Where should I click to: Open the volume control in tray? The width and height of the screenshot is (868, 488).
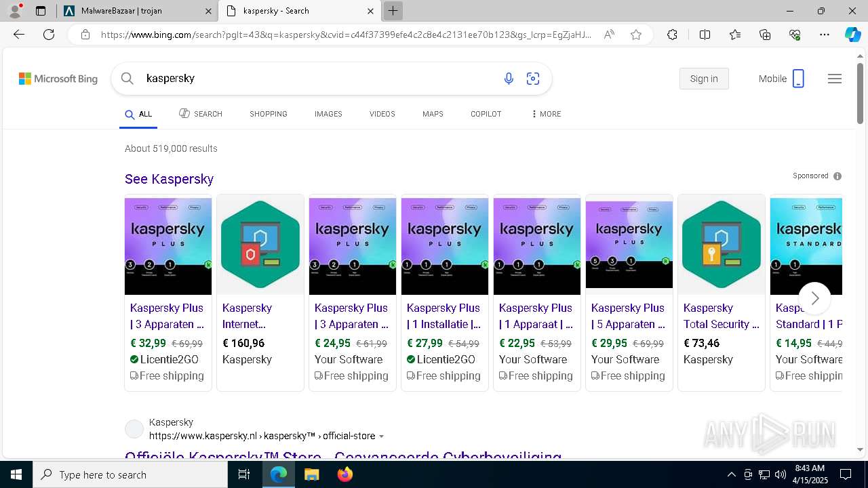781,474
